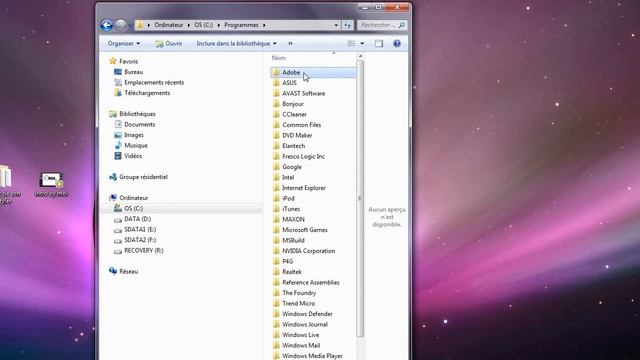640x360 pixels.
Task: Click the file list vertical scrollbar
Action: (360, 198)
